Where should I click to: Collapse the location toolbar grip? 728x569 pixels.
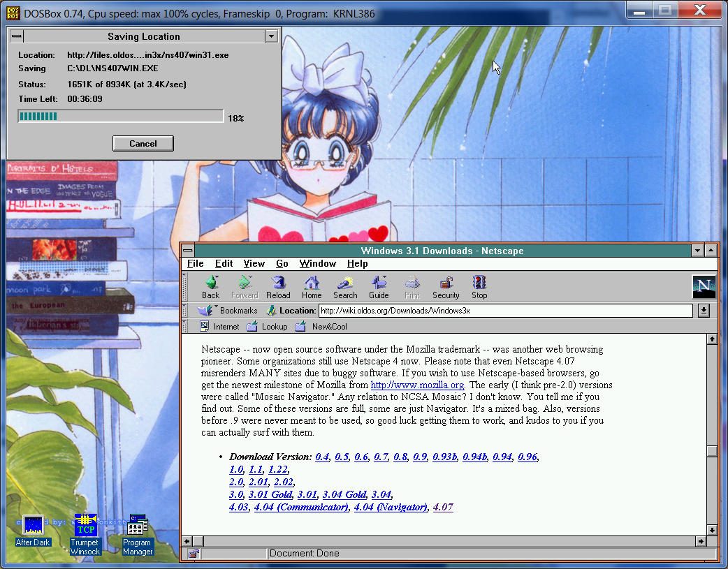tap(184, 311)
